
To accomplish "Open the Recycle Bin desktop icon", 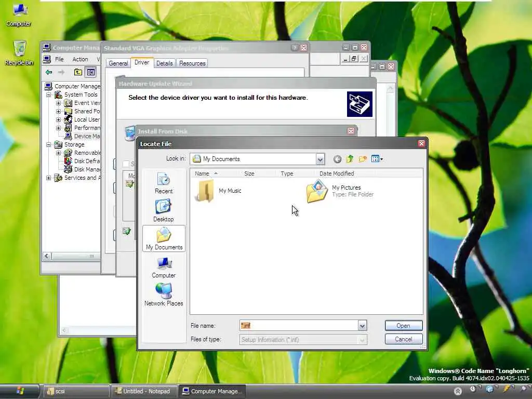I will coord(19,53).
